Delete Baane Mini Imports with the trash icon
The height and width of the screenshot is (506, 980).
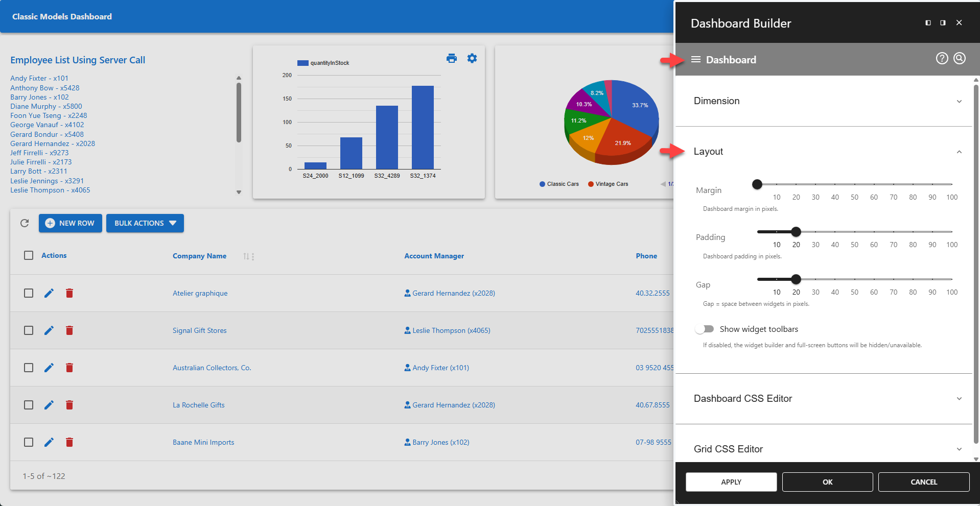(69, 442)
